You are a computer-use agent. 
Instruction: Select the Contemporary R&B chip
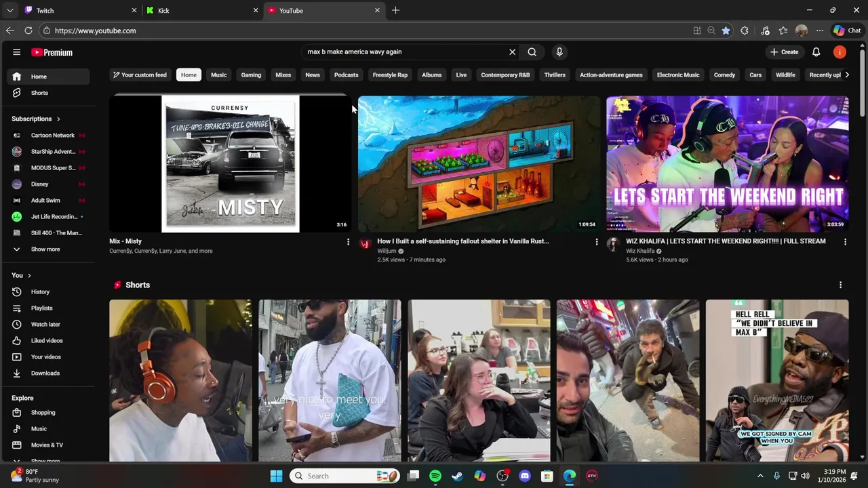[505, 75]
